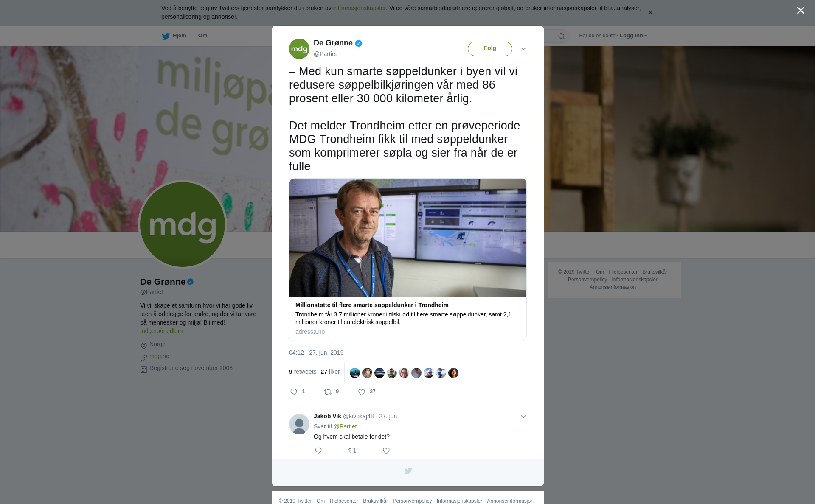
Task: Retweet the De Grønne tweet
Action: pyautogui.click(x=328, y=392)
